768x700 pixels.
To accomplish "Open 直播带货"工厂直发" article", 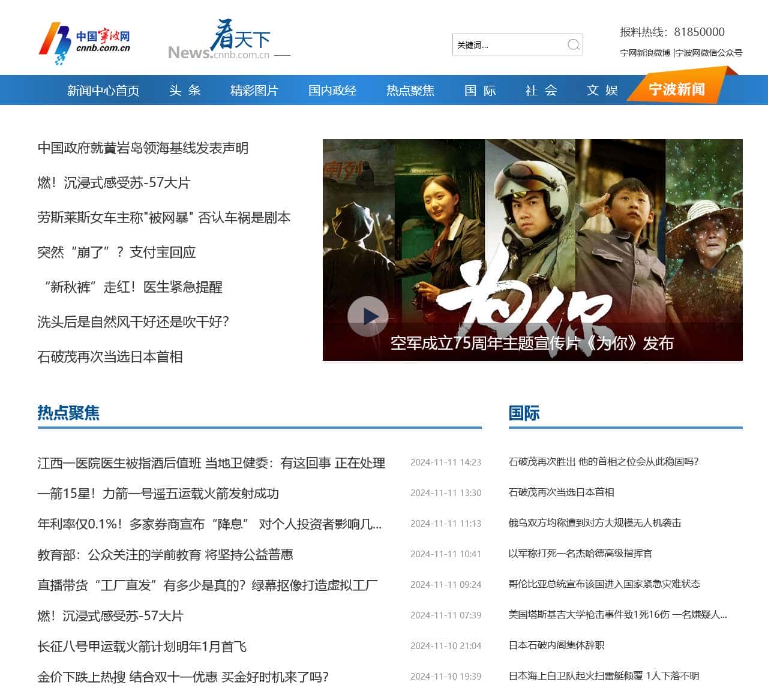I will (208, 585).
